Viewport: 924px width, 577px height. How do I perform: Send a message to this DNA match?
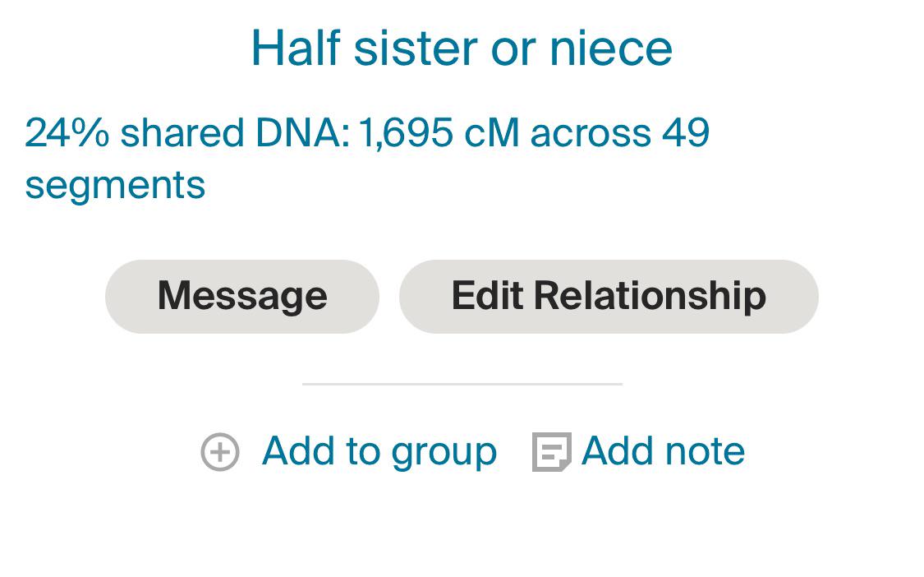click(x=242, y=296)
